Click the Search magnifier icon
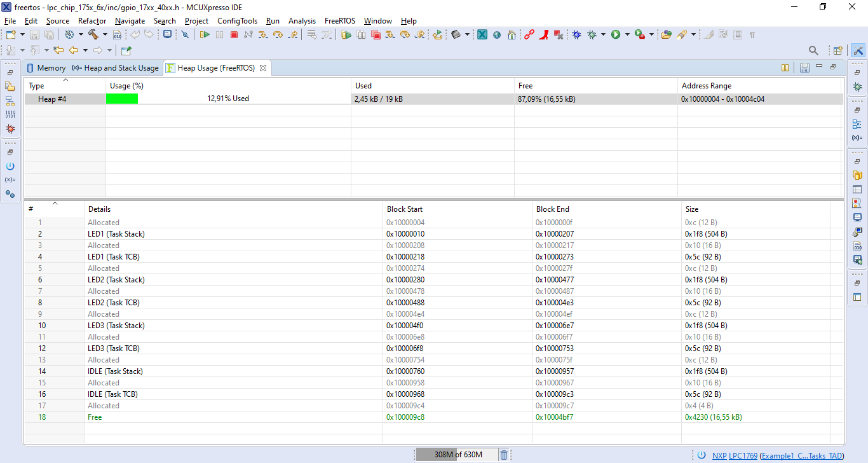The image size is (868, 463). (813, 50)
